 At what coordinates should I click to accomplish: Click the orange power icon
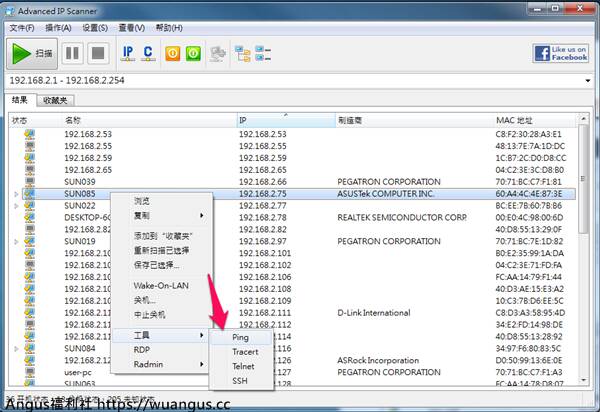173,54
